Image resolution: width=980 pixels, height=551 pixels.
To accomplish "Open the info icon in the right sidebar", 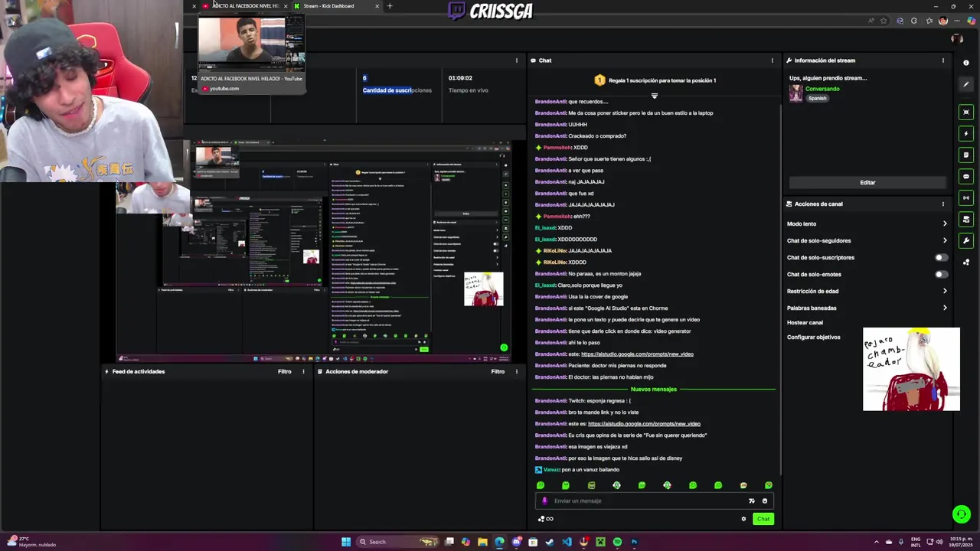I will coord(966,63).
